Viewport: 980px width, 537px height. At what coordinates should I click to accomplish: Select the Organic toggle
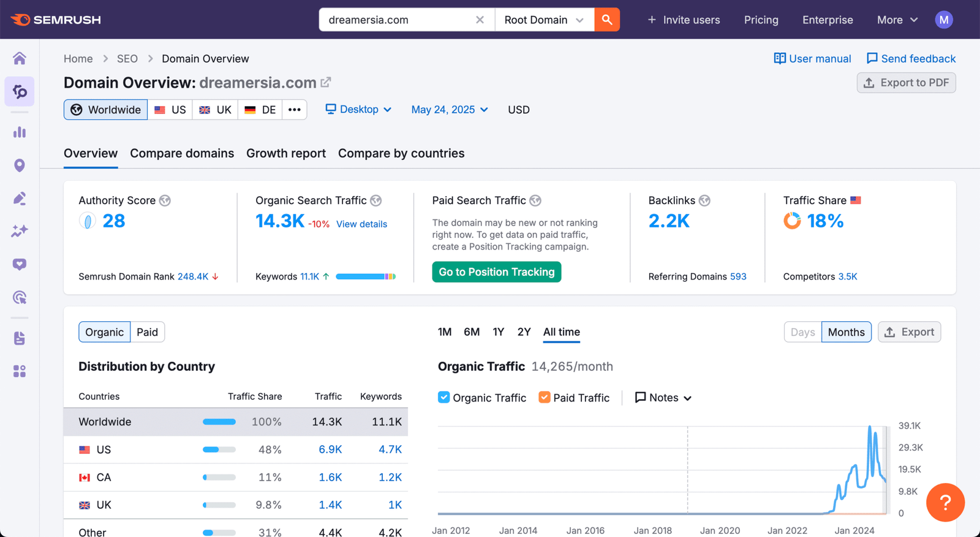click(x=104, y=332)
